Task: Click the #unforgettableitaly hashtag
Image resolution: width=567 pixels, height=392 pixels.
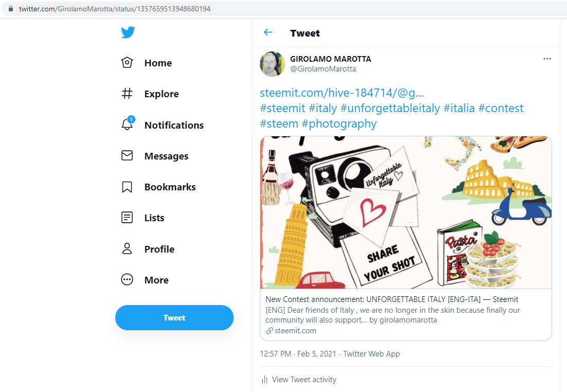Action: [x=390, y=109]
